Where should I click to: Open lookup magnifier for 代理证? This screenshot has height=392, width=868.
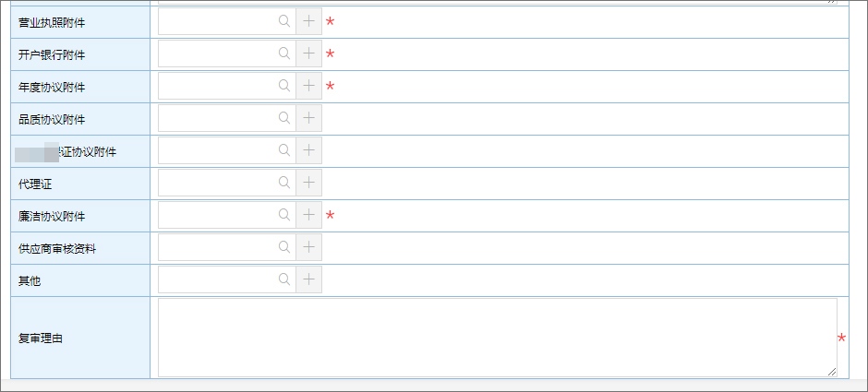[284, 183]
